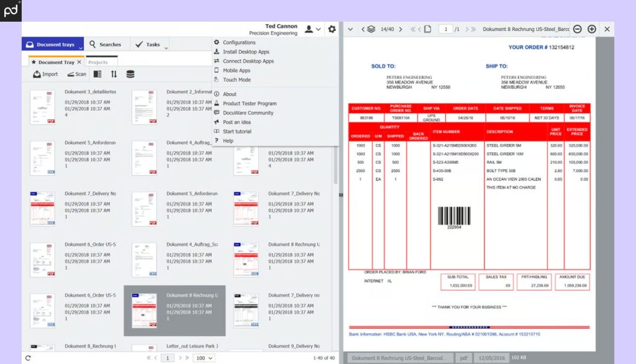Go to previous document in viewer

click(363, 29)
